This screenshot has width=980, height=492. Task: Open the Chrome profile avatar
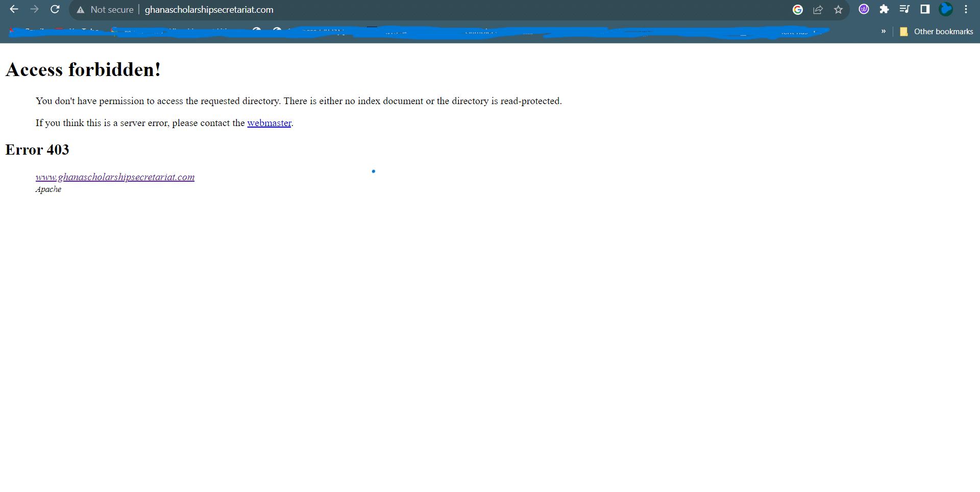946,9
